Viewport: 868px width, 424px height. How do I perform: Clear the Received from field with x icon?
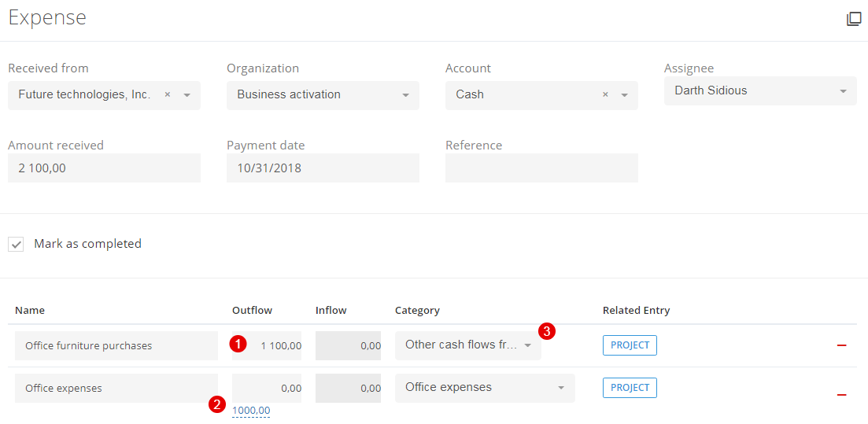point(167,94)
